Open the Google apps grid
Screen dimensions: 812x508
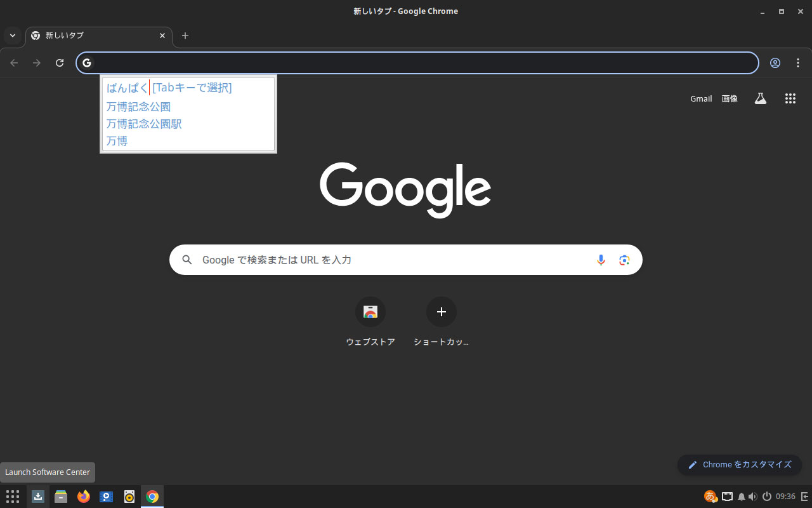[x=790, y=98]
